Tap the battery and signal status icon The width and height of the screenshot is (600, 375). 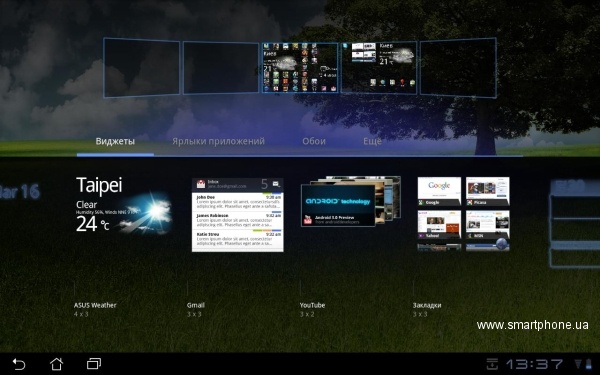coord(583,364)
